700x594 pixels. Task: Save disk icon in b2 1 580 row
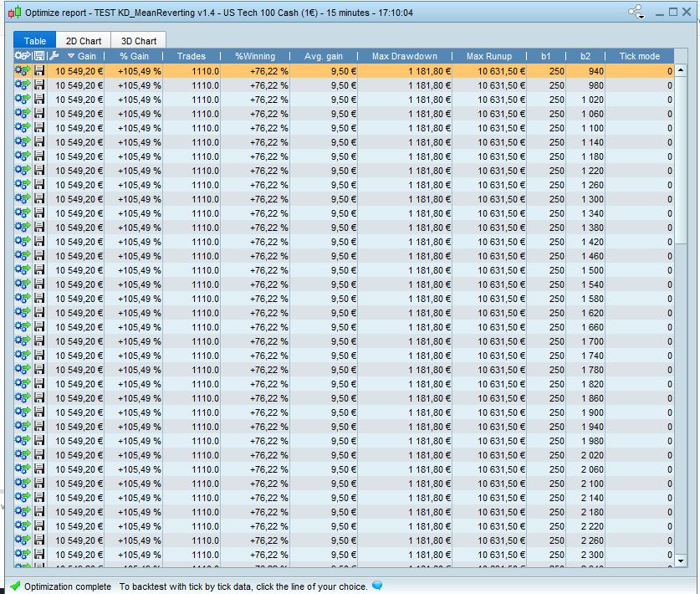[x=39, y=299]
